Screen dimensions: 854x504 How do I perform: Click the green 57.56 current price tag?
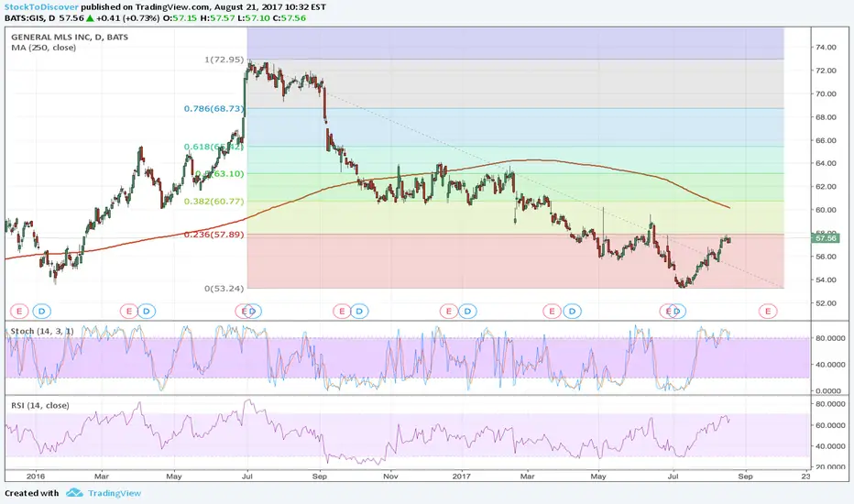pos(826,238)
